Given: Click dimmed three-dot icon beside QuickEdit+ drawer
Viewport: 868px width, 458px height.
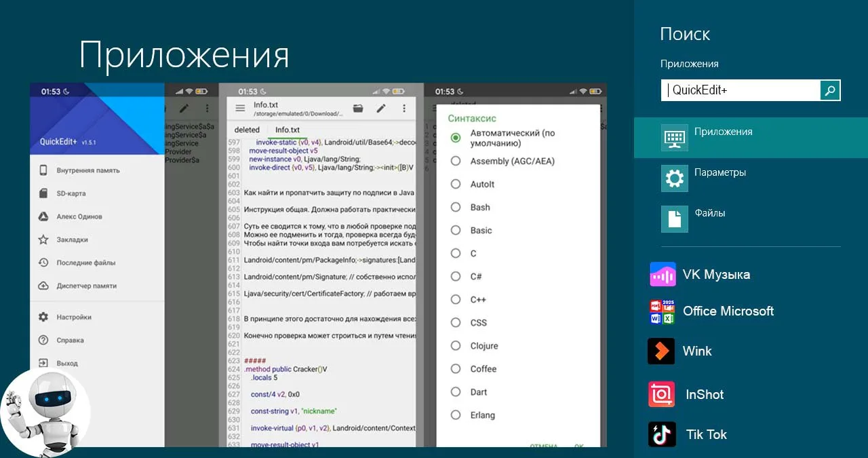Looking at the screenshot, I should pyautogui.click(x=207, y=108).
